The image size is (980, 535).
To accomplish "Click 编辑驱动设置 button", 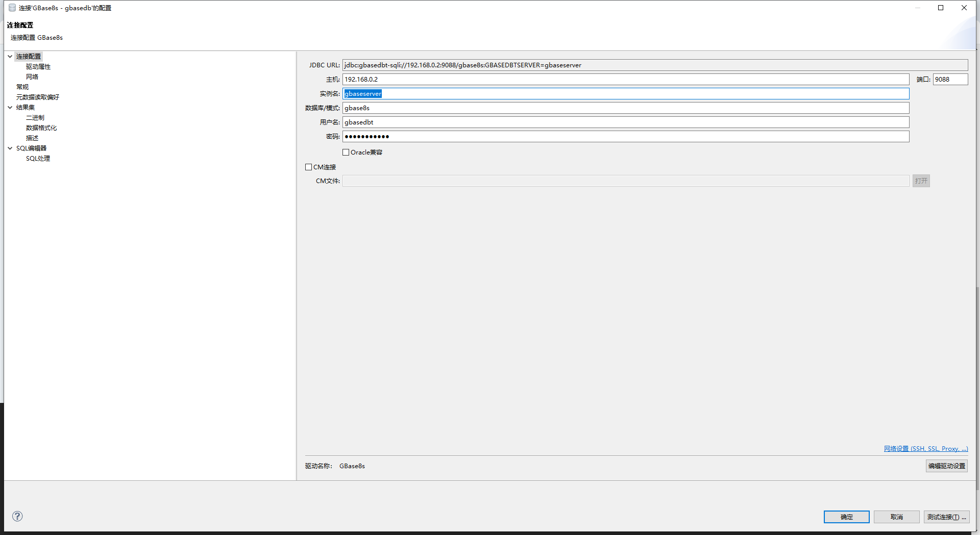I will click(x=947, y=466).
